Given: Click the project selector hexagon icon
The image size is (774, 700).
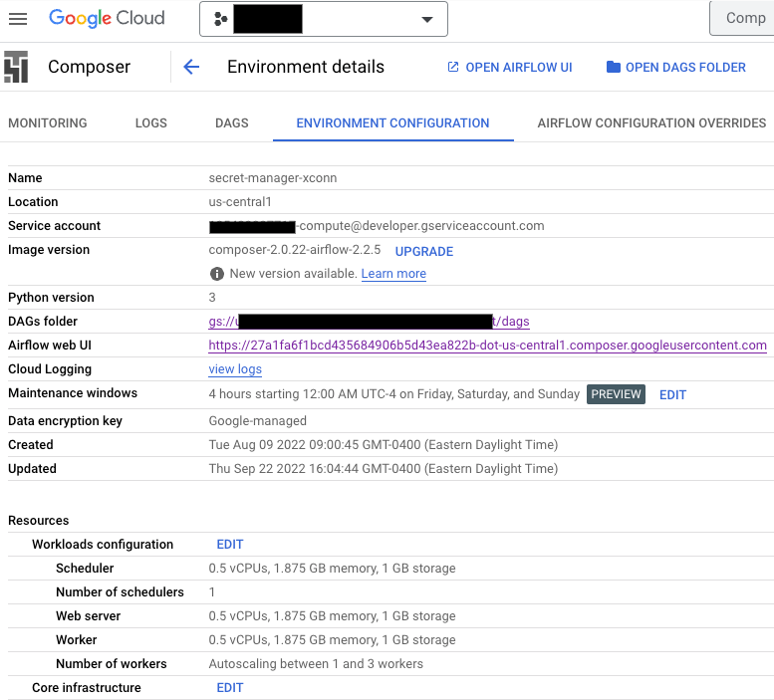Looking at the screenshot, I should [221, 19].
